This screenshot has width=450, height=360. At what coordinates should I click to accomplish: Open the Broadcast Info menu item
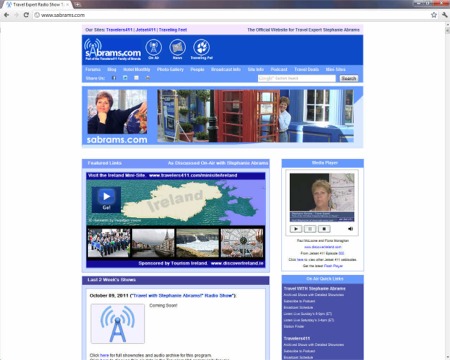226,69
